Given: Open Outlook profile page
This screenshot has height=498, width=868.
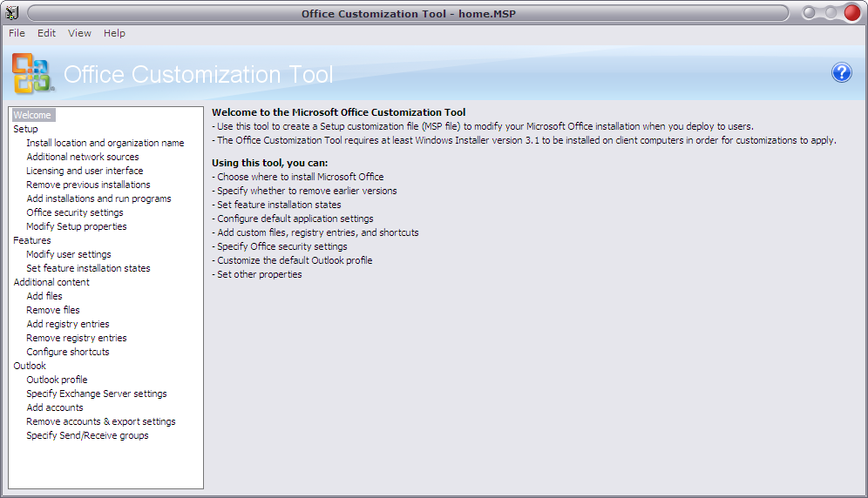Looking at the screenshot, I should [57, 380].
